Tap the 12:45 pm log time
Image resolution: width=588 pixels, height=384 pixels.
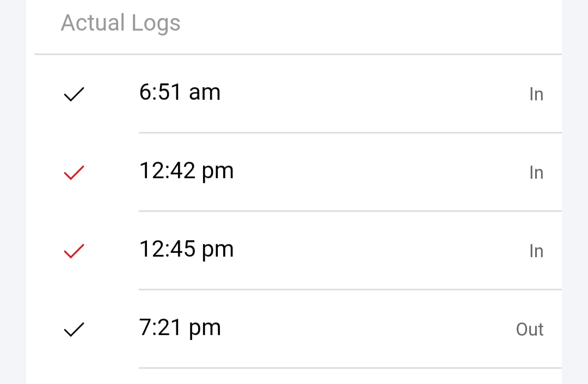pyautogui.click(x=186, y=249)
